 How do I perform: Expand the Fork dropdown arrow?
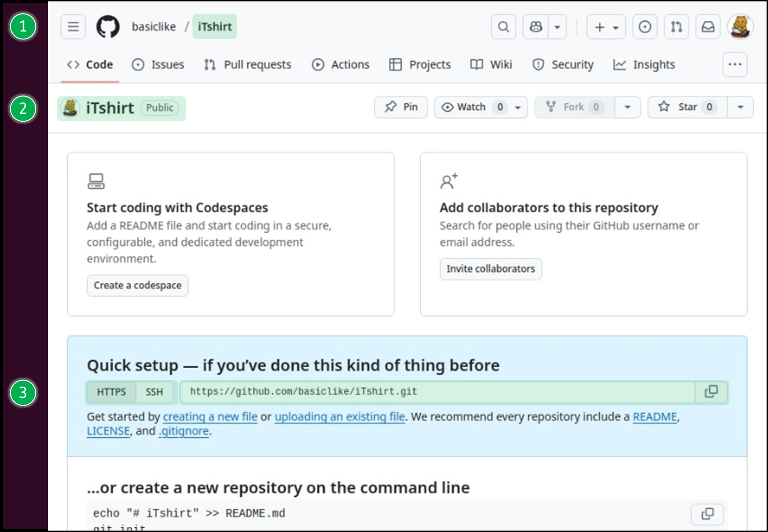point(628,107)
